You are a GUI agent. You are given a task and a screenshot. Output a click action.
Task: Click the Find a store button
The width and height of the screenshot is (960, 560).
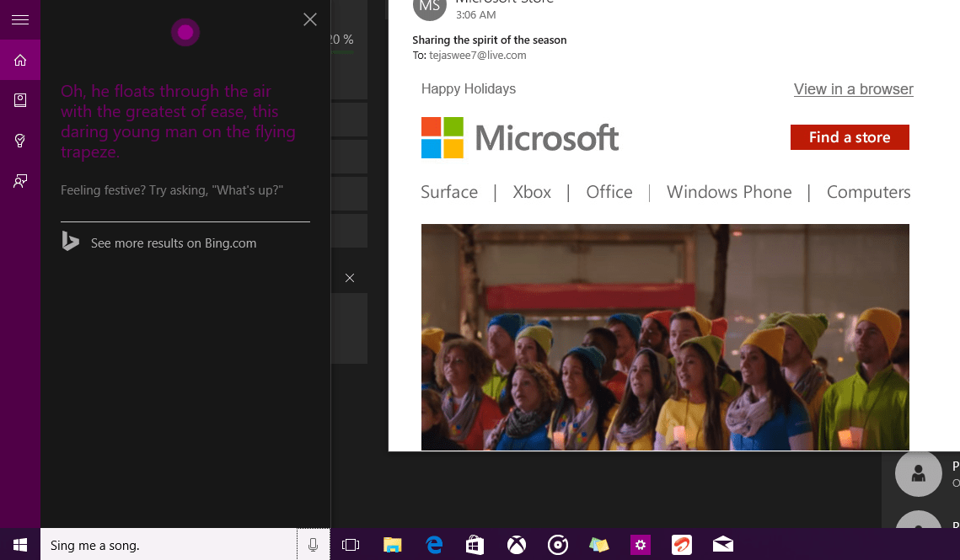coord(850,137)
